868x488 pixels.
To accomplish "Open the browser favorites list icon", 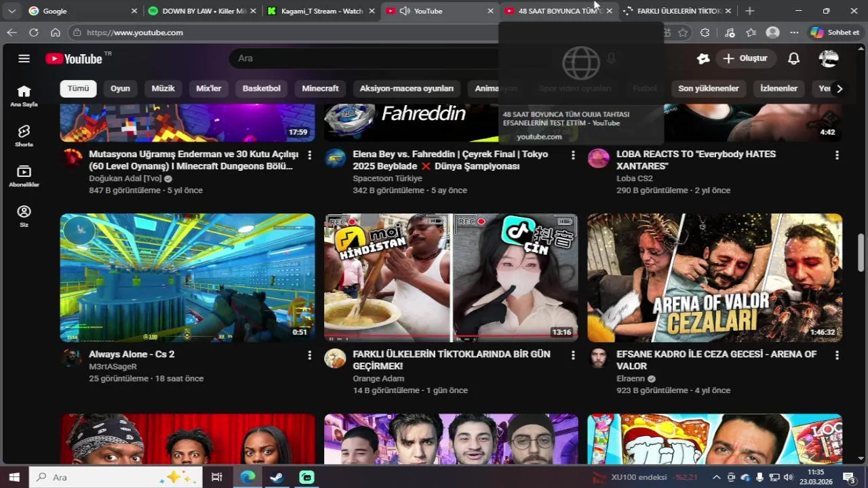I will (751, 33).
